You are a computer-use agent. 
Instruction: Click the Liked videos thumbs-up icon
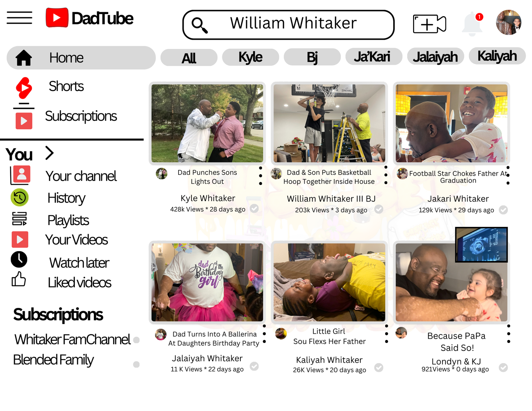click(18, 279)
